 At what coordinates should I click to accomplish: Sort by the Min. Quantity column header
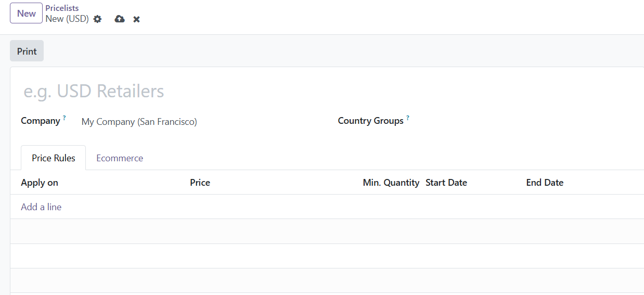[x=391, y=183]
